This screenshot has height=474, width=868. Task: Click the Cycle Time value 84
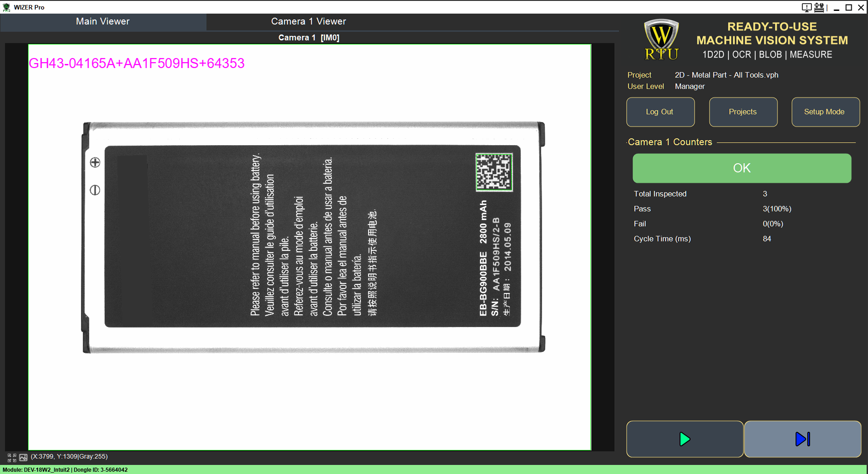pyautogui.click(x=766, y=239)
